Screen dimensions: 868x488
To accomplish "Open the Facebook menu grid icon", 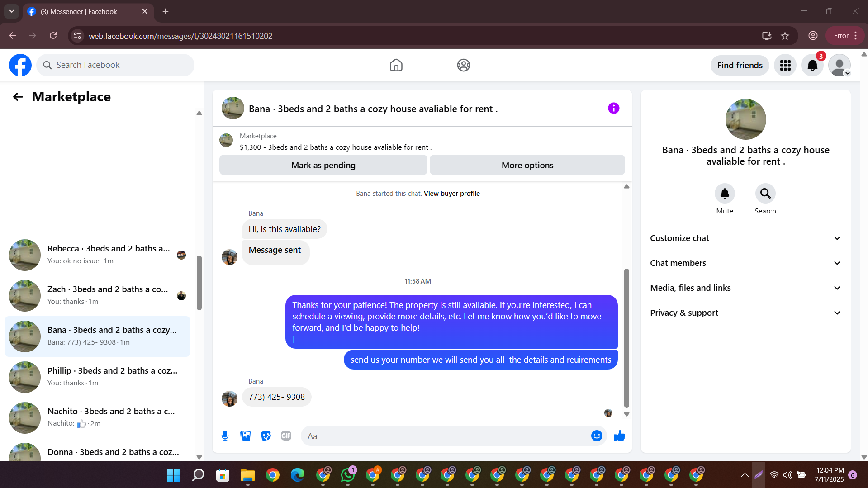I will tap(785, 66).
